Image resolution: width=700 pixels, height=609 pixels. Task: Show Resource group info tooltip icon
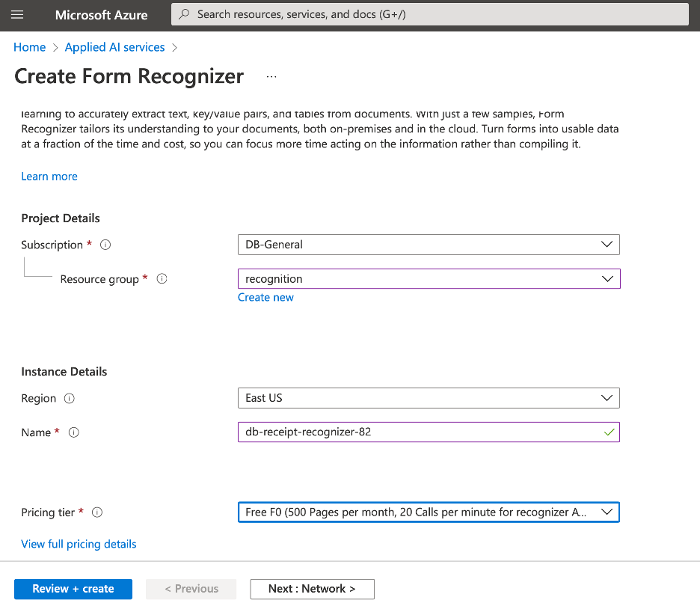point(162,278)
